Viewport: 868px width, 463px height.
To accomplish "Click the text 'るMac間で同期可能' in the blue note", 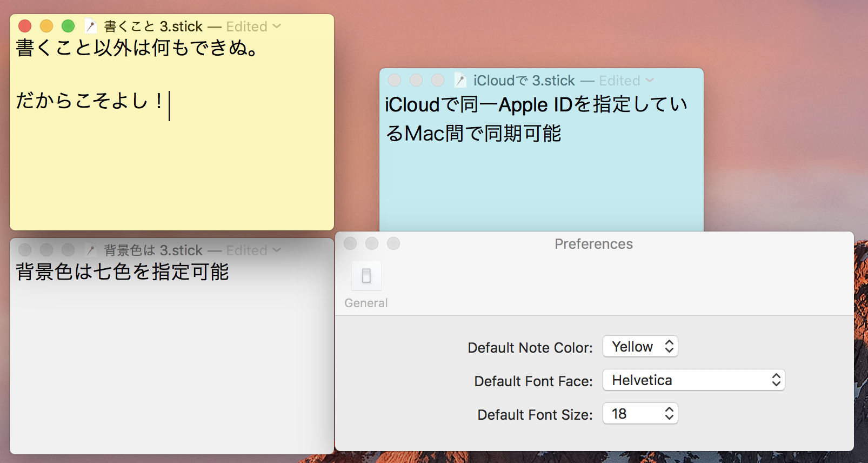I will click(x=473, y=133).
